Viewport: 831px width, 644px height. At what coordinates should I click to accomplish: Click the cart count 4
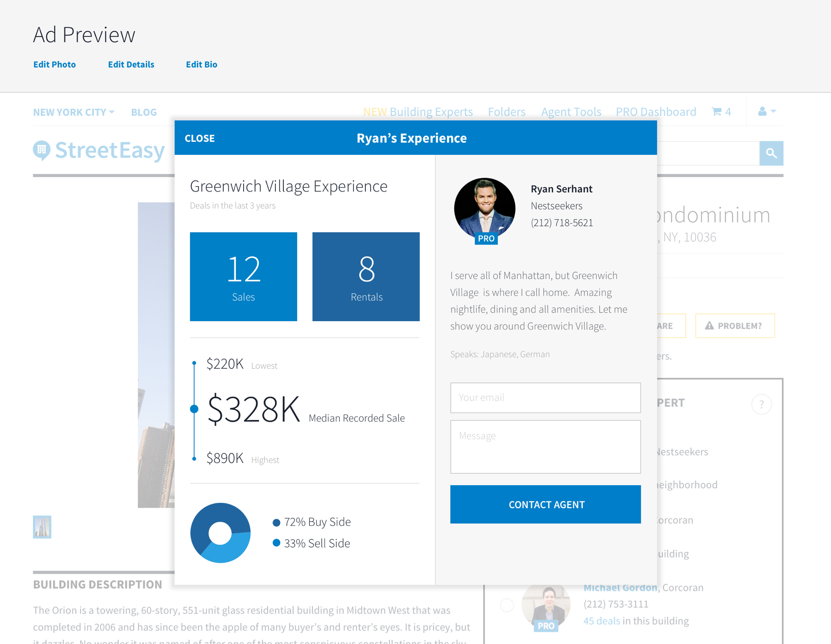tap(728, 112)
